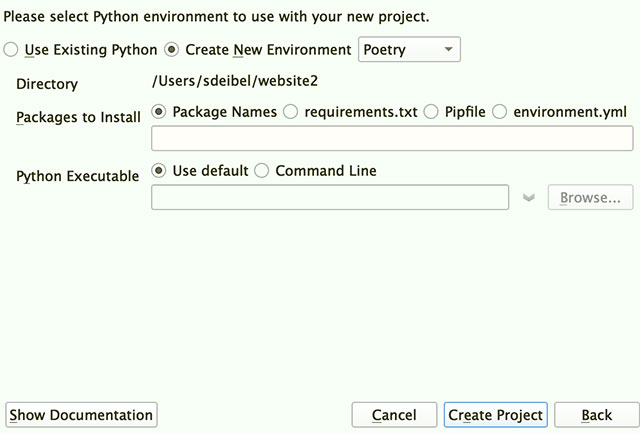Select the Pipfile radio option
Screen dimensions: 640x434
point(430,112)
